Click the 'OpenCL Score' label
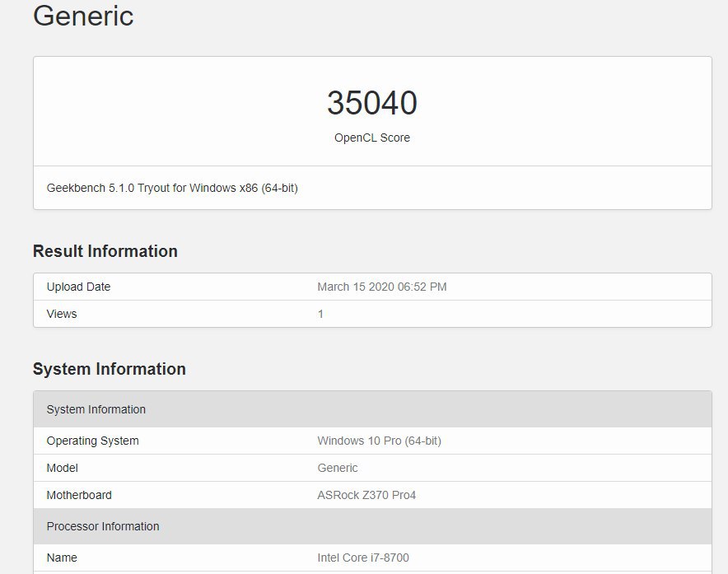The height and width of the screenshot is (574, 728). [x=372, y=138]
